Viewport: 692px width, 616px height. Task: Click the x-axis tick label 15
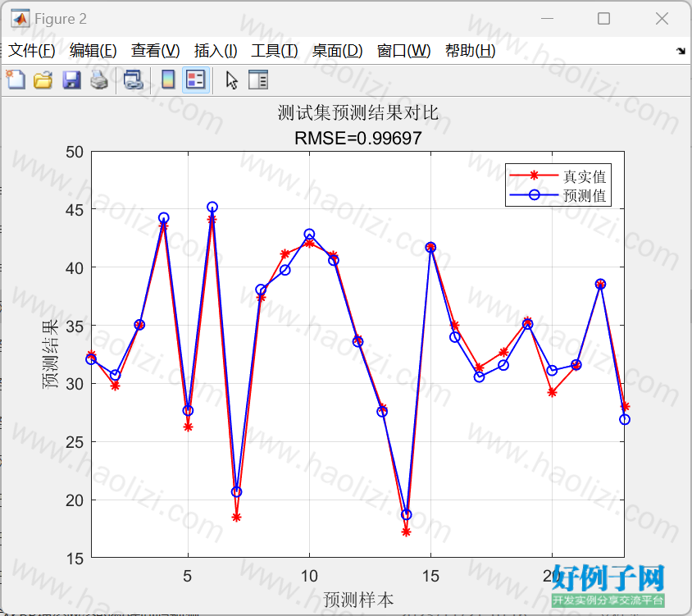coord(430,577)
